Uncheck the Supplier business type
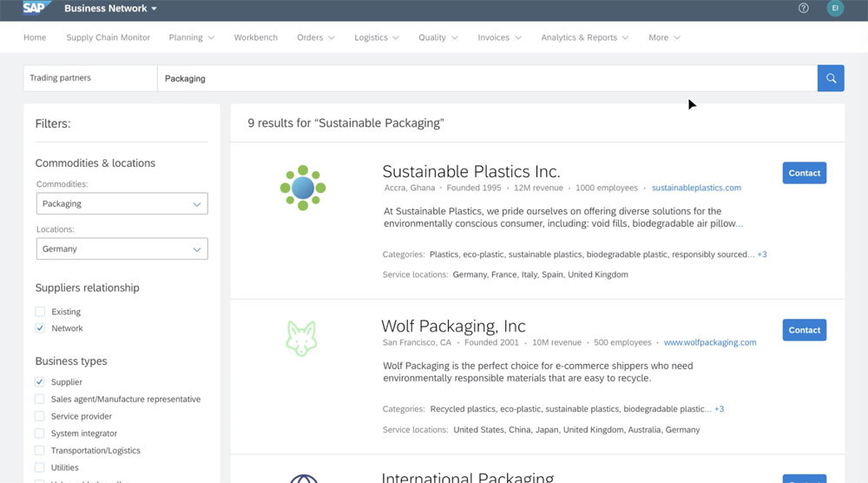The width and height of the screenshot is (868, 483). coord(39,381)
